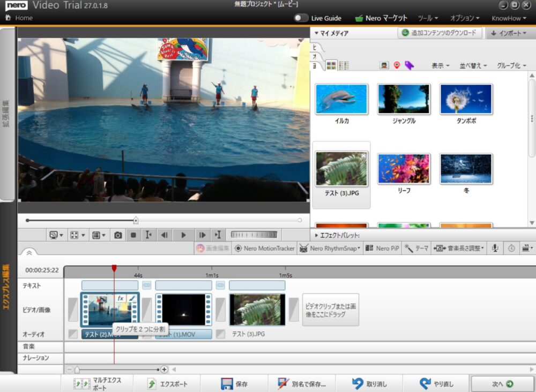Collapse timeline with double chevron tab

click(29, 253)
